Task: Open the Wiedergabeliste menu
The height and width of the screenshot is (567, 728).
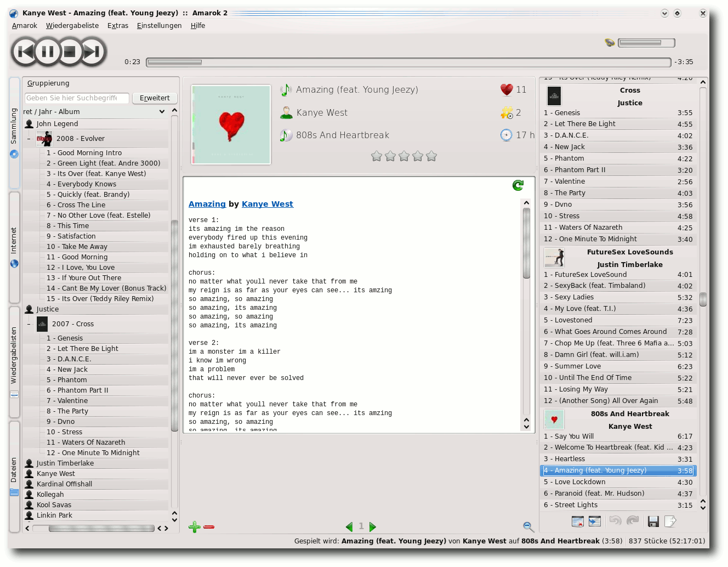Action: [72, 26]
